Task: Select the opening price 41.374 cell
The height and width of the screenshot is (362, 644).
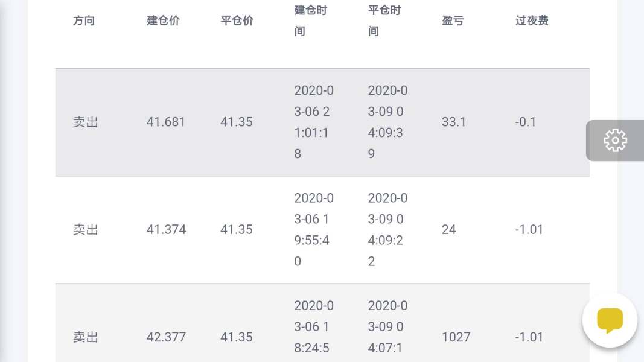Action: tap(166, 229)
